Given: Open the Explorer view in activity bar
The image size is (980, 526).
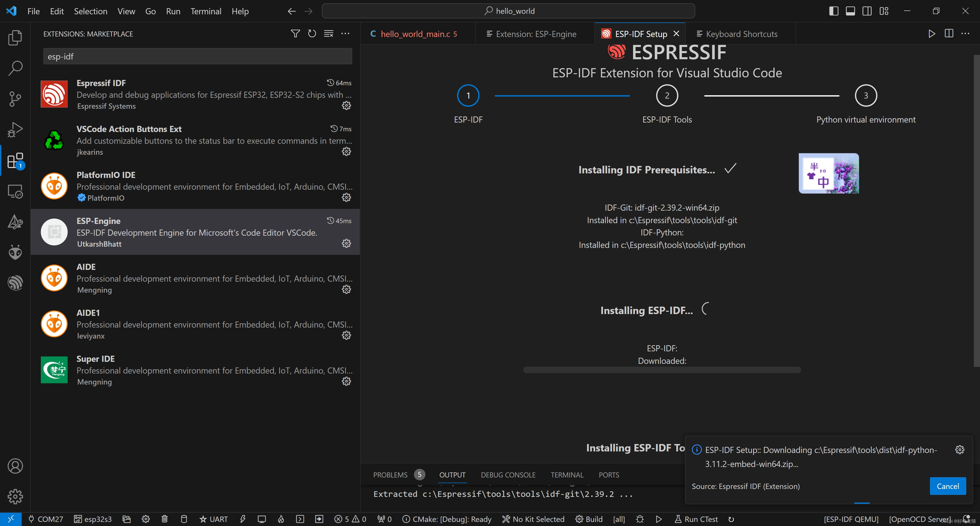Looking at the screenshot, I should [15, 37].
